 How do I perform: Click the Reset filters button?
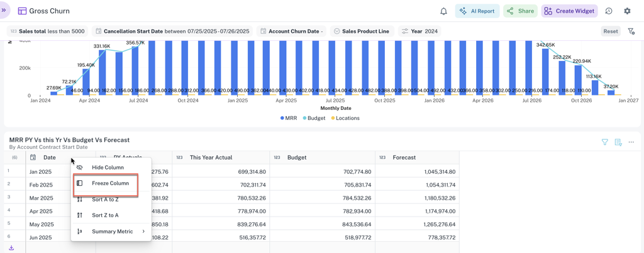[610, 31]
